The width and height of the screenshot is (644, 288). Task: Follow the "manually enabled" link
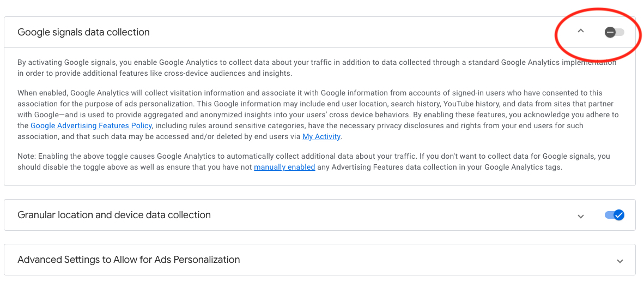click(284, 167)
